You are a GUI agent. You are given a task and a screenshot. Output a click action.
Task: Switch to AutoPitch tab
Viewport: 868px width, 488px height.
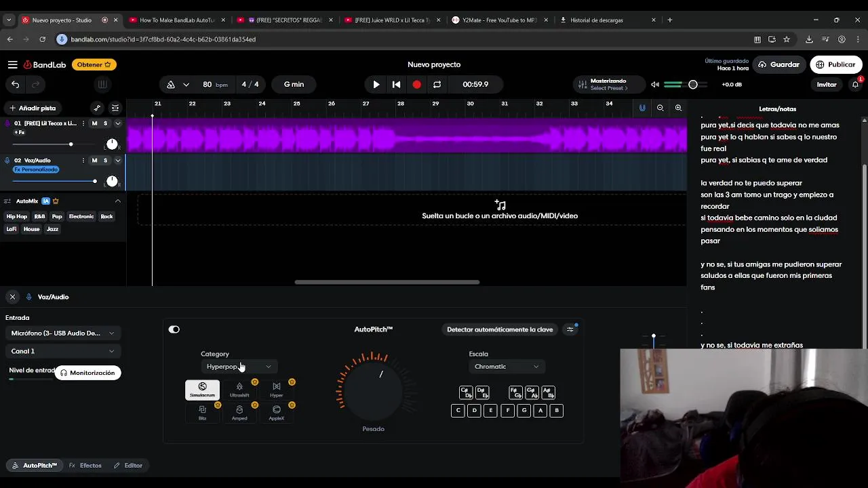coord(35,466)
